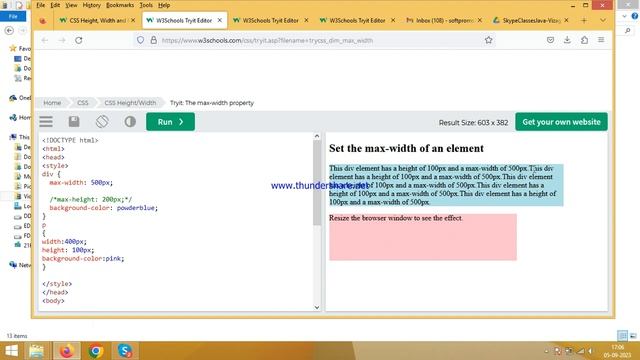List all tabs dropdown arrow
The width and height of the screenshot is (640, 360).
(x=603, y=20)
